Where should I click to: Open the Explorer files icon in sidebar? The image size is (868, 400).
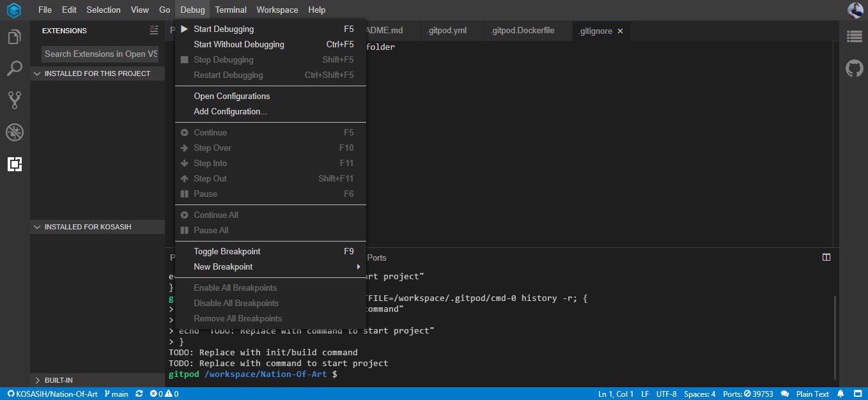tap(14, 36)
